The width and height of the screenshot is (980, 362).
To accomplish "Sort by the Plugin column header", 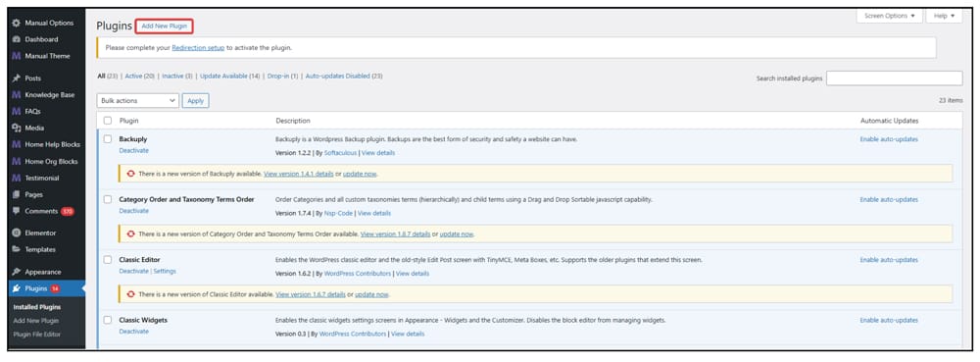I will 128,121.
